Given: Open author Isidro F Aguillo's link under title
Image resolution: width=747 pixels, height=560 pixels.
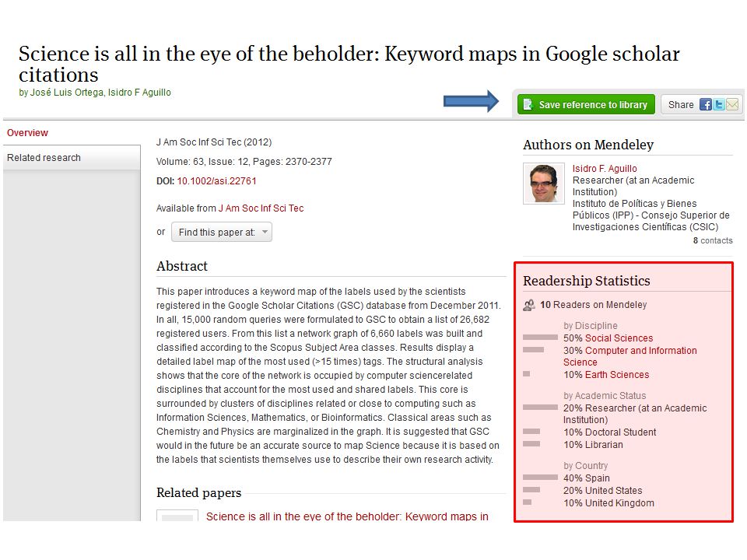Looking at the screenshot, I should (139, 93).
